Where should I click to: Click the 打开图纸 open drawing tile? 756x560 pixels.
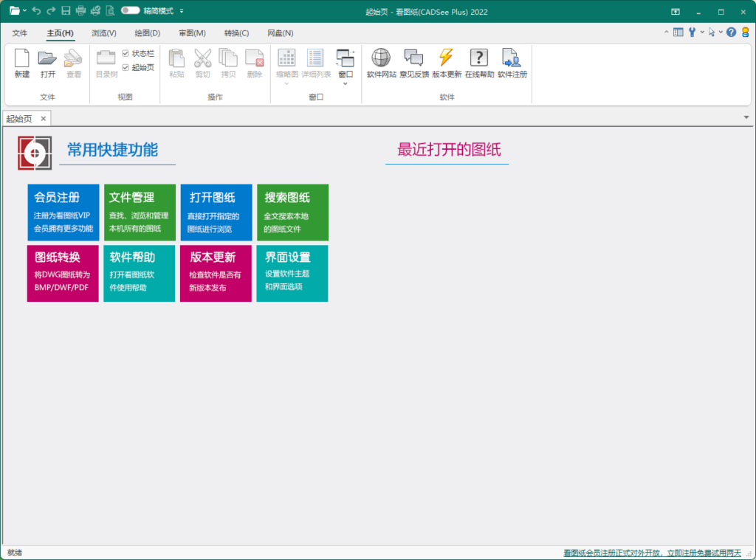click(216, 212)
